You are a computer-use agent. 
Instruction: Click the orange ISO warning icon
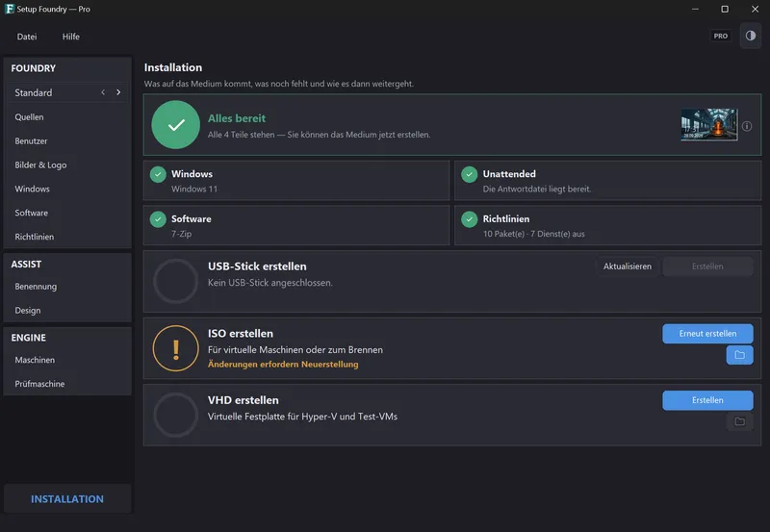pos(176,348)
